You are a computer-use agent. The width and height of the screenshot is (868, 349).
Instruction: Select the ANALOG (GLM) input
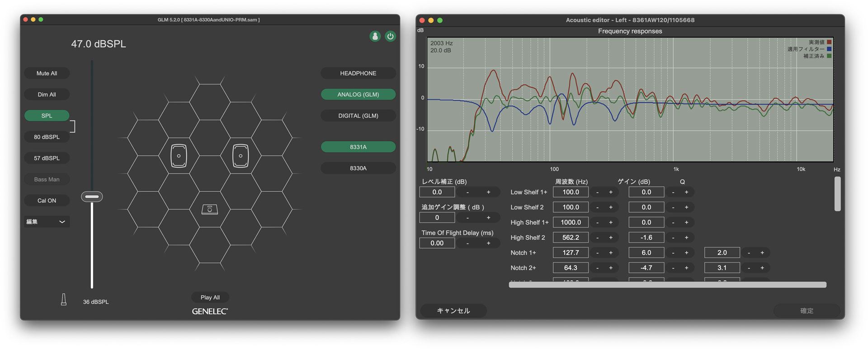358,95
